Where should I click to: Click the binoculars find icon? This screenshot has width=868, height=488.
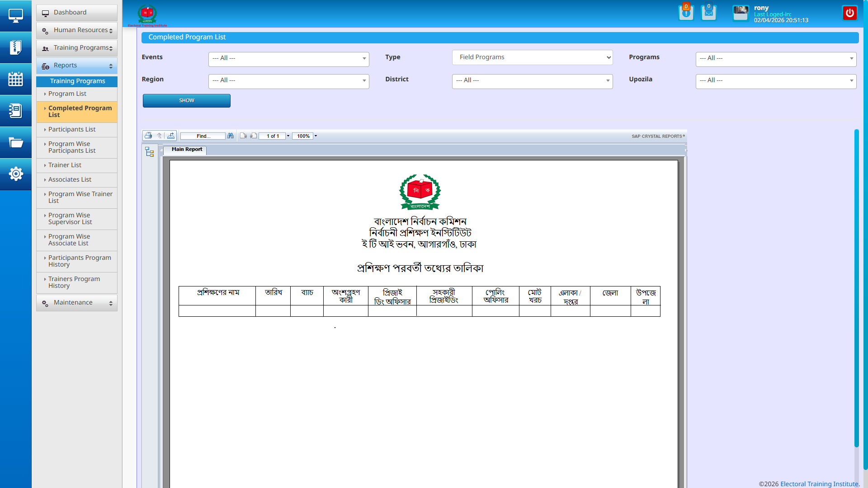(x=231, y=136)
